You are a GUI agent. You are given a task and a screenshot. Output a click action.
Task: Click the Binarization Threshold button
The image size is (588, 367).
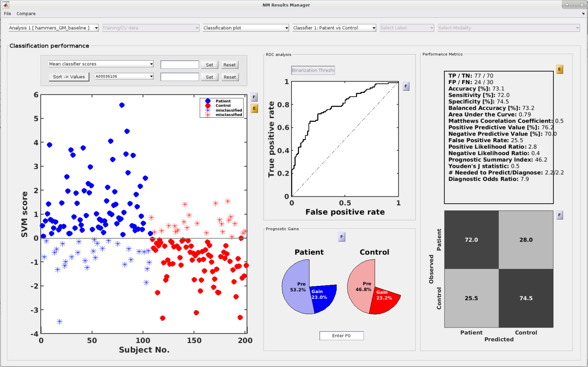[313, 70]
